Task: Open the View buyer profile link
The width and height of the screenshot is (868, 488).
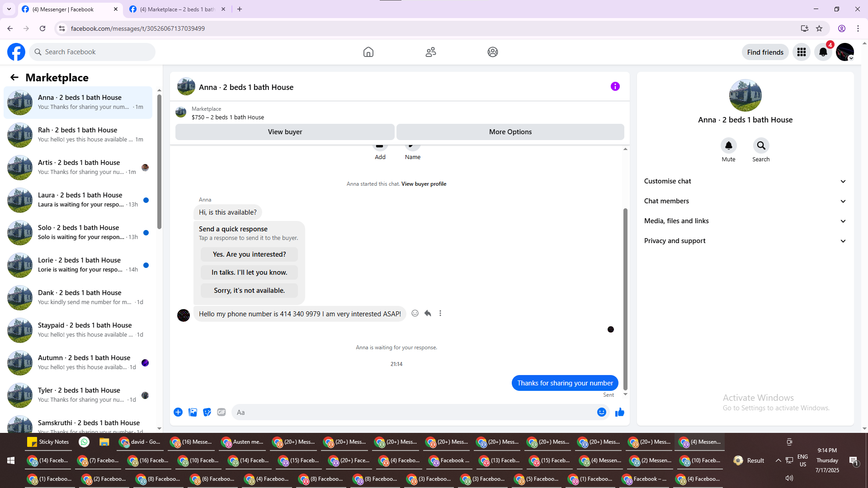Action: point(424,184)
